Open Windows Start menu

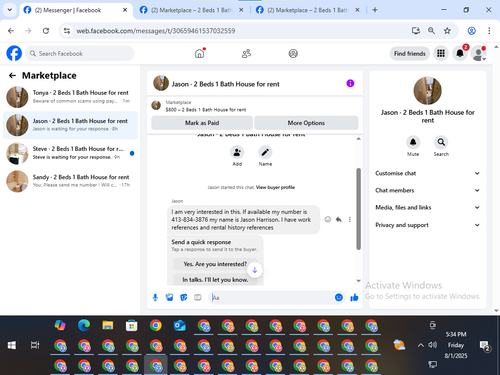pyautogui.click(x=12, y=345)
